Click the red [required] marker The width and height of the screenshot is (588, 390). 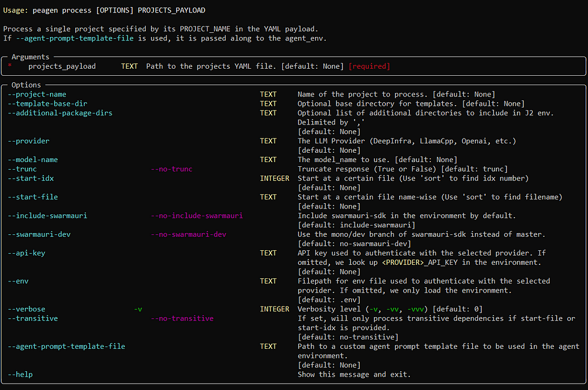click(x=369, y=66)
